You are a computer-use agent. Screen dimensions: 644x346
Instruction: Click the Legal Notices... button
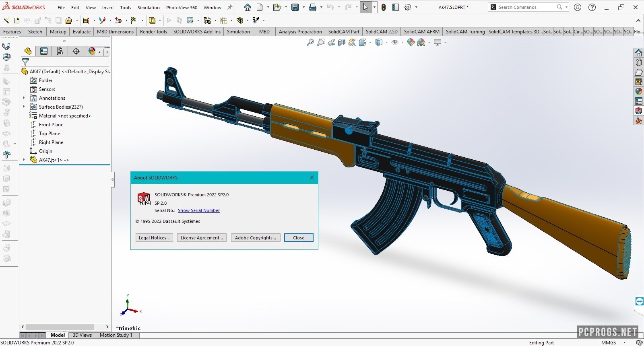point(155,238)
